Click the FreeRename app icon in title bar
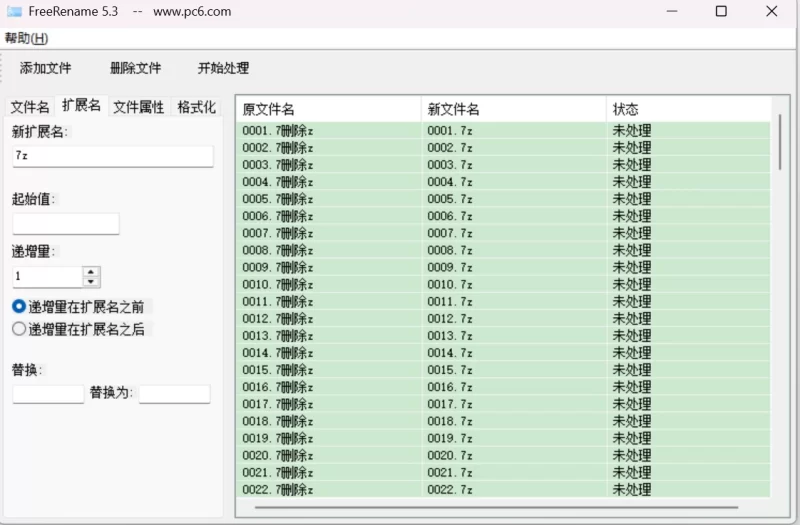 [x=14, y=12]
